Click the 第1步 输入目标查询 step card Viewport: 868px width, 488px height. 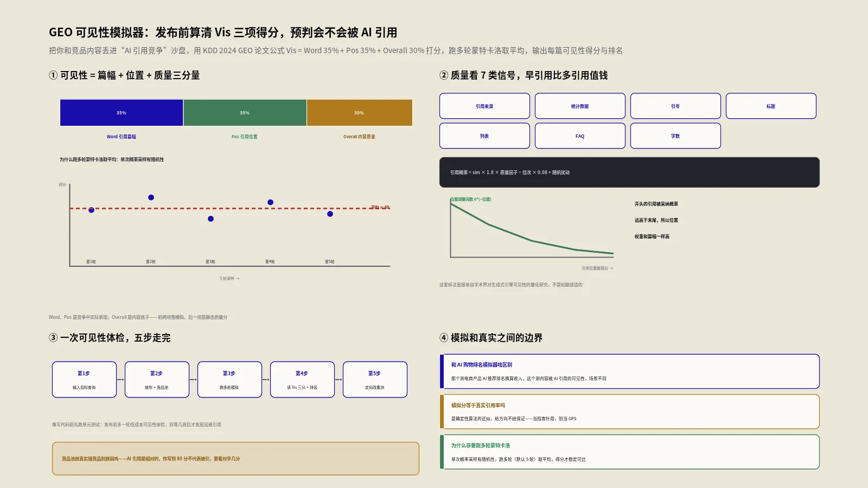[84, 380]
